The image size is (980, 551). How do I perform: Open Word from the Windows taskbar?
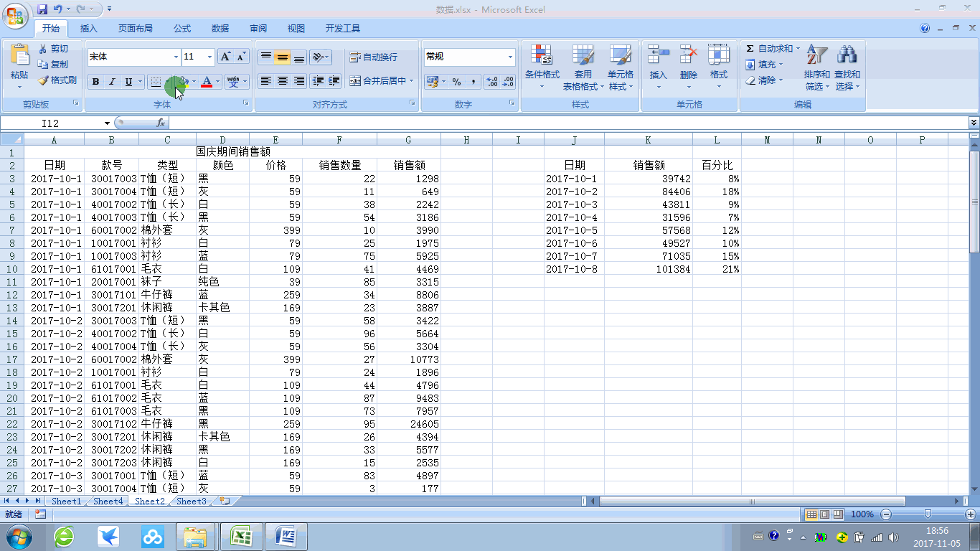pyautogui.click(x=286, y=536)
